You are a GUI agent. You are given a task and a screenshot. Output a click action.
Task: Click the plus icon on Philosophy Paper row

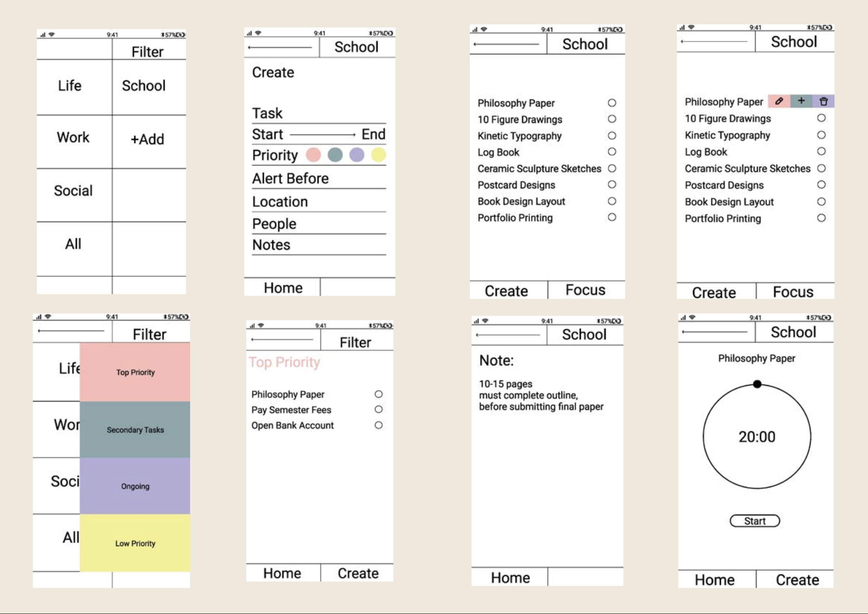pyautogui.click(x=801, y=101)
